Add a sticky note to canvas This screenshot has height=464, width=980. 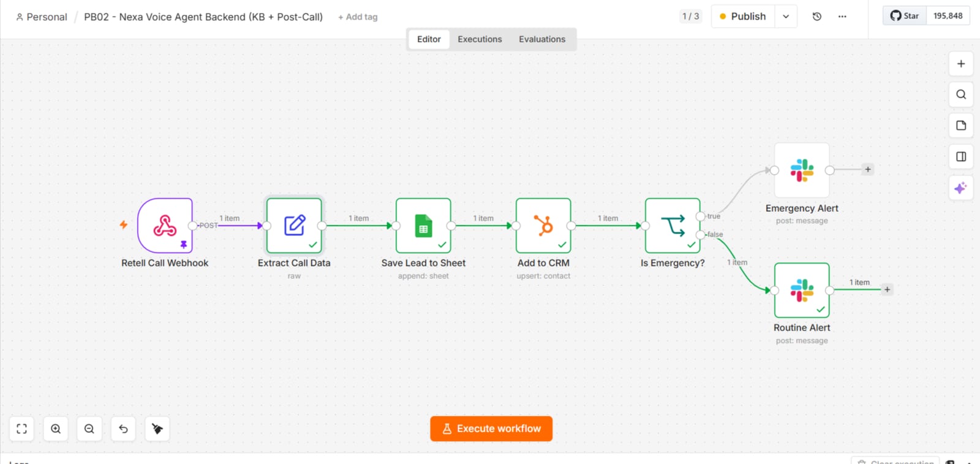click(961, 125)
